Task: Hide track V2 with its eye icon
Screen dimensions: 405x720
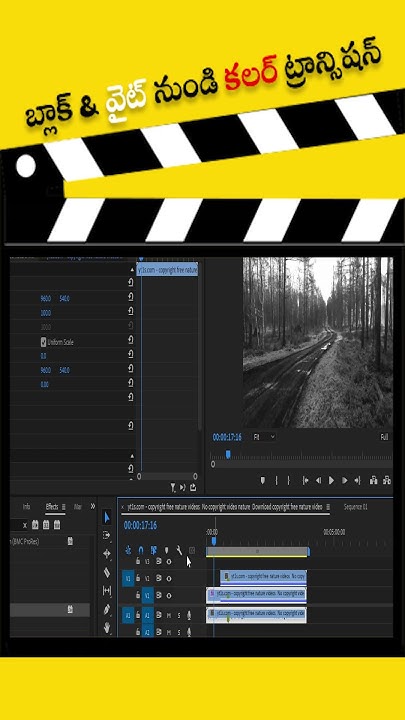Action: coord(169,579)
